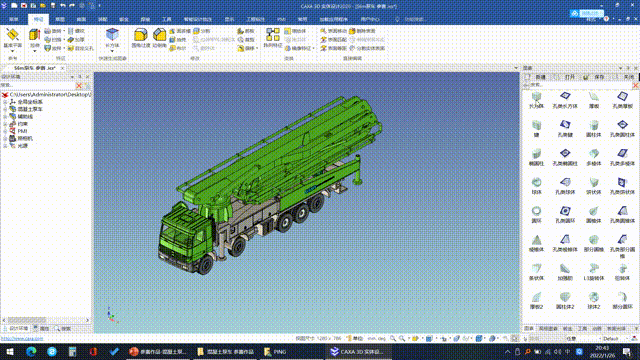Select the 基准平面 (datum plane) tool
Image resolution: width=640 pixels, height=360 pixels.
(x=12, y=38)
